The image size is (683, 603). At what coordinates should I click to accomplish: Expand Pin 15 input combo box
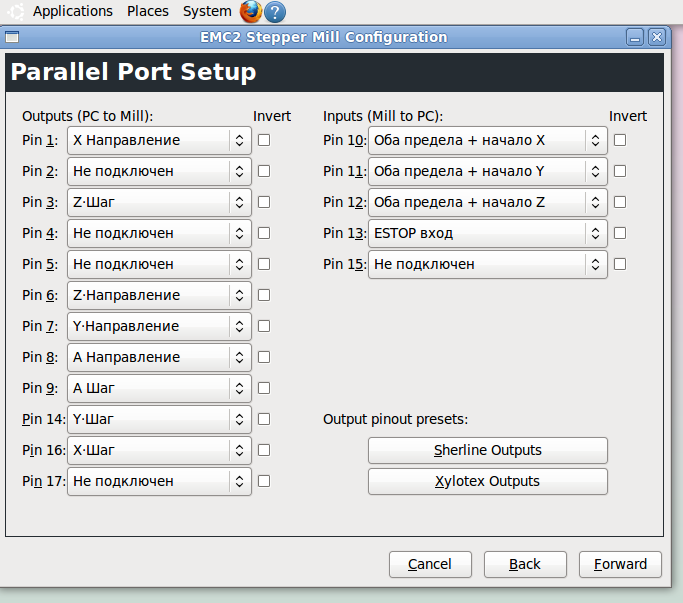(487, 264)
